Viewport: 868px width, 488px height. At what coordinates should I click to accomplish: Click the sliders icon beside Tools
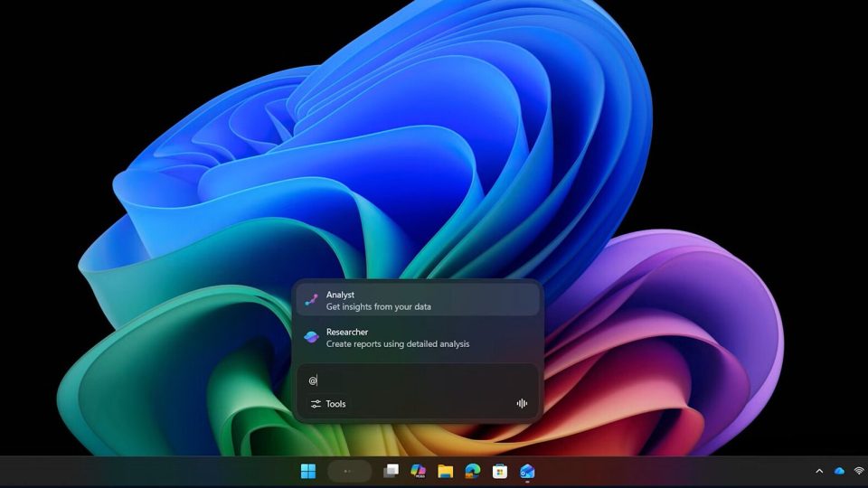316,404
